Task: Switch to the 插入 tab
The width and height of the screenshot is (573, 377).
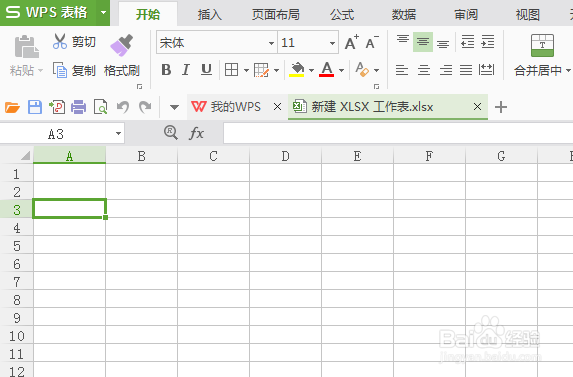Action: (210, 14)
